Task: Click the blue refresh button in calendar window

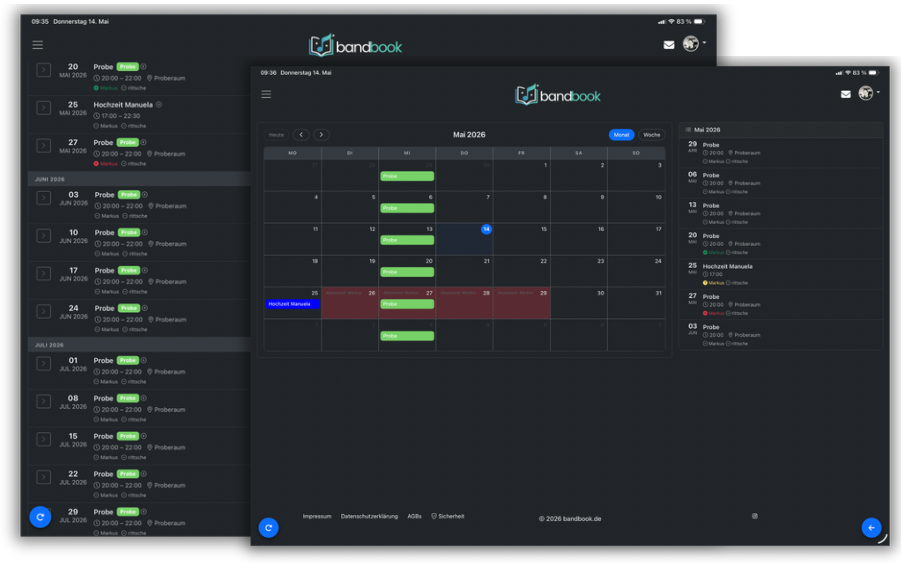Action: point(268,527)
